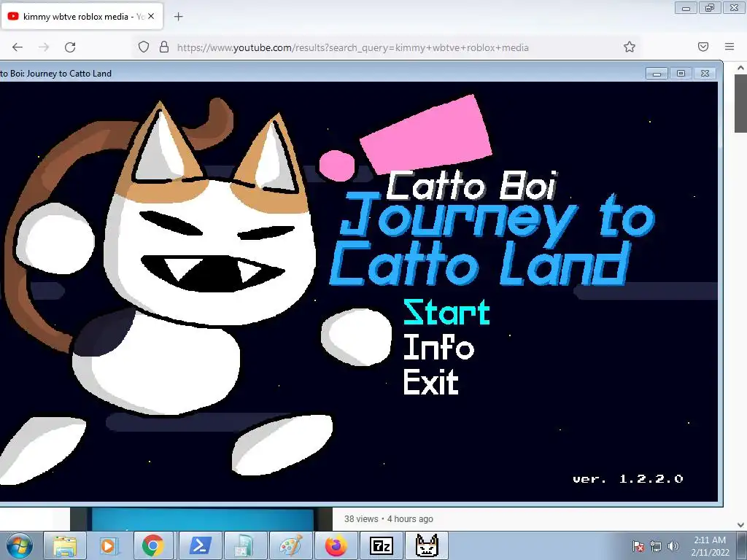Go back in Firefox
The width and height of the screenshot is (747, 560).
(18, 47)
